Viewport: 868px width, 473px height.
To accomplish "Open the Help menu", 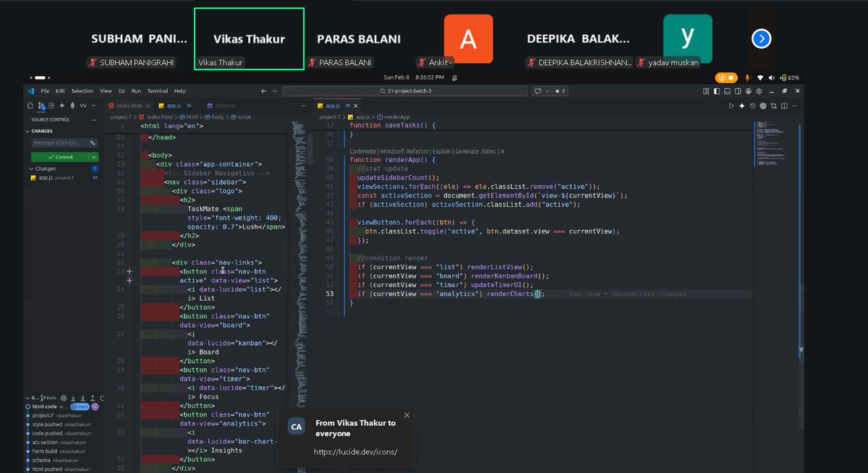I will pyautogui.click(x=179, y=91).
